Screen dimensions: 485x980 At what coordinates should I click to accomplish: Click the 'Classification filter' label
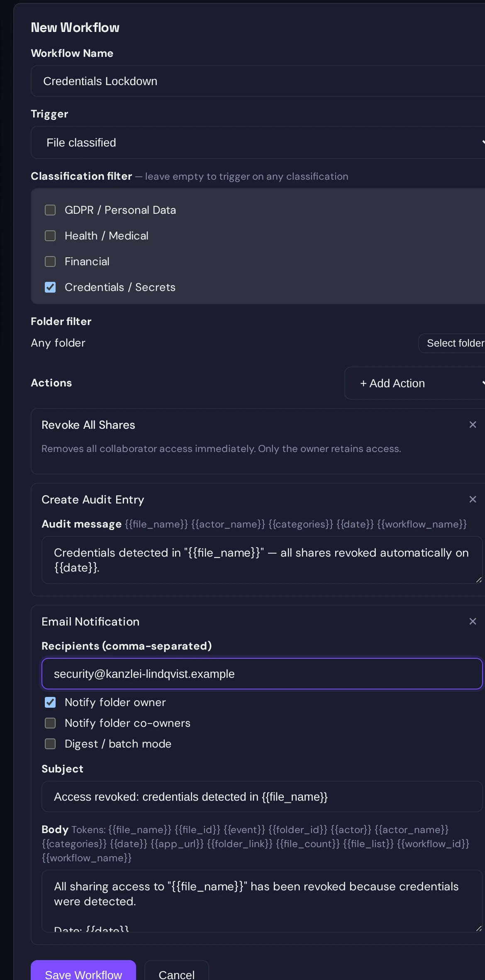pos(81,176)
